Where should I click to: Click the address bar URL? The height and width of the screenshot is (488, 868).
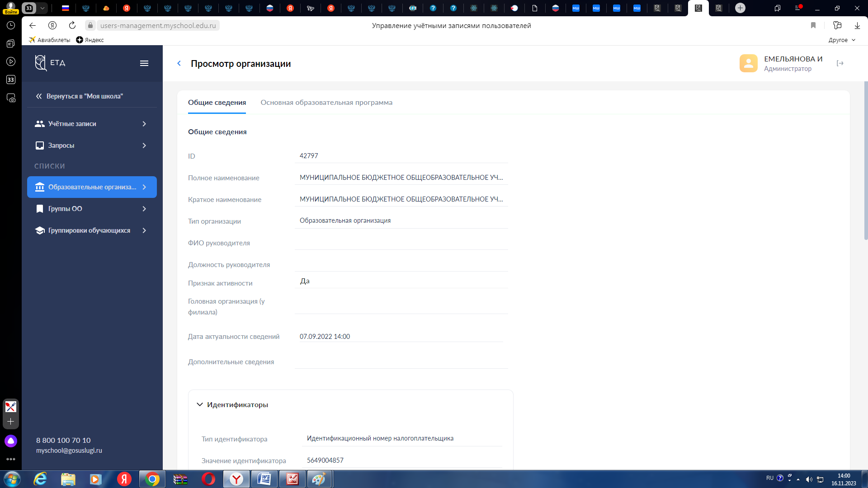pyautogui.click(x=158, y=25)
